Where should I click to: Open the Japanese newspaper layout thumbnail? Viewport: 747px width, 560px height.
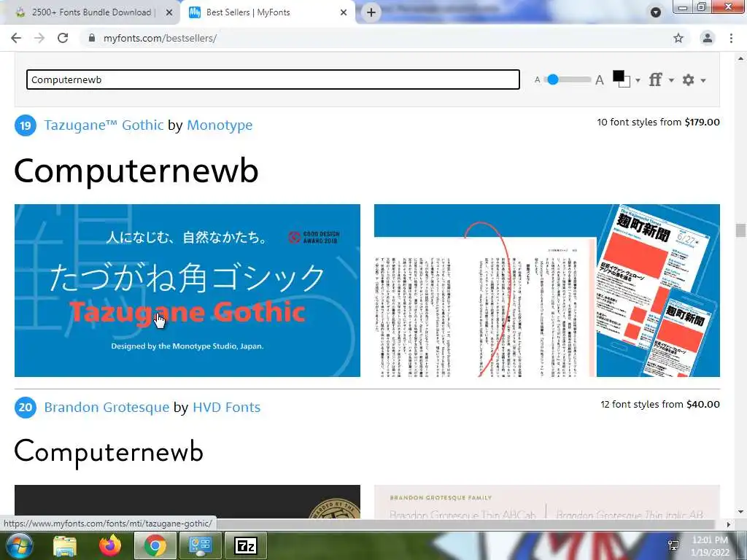point(547,290)
